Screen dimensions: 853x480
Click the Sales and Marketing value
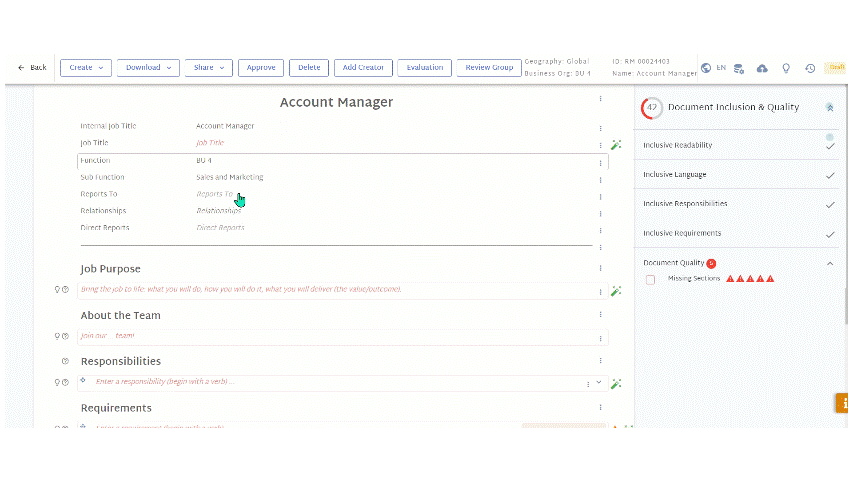230,177
